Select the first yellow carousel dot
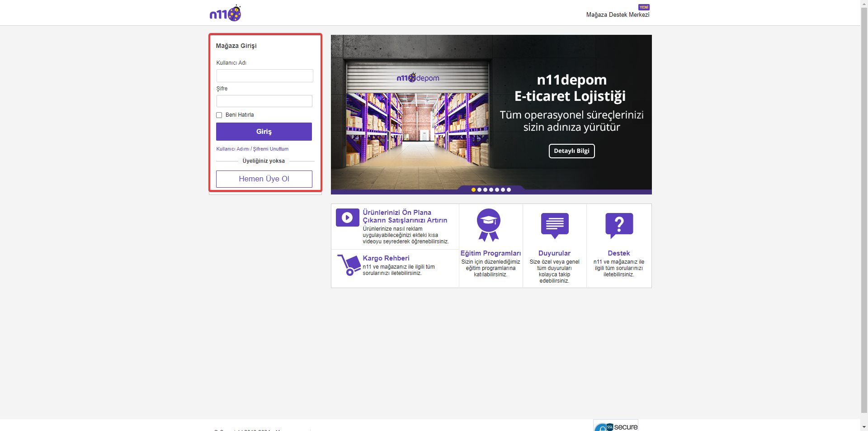Image resolution: width=868 pixels, height=431 pixels. 473,190
